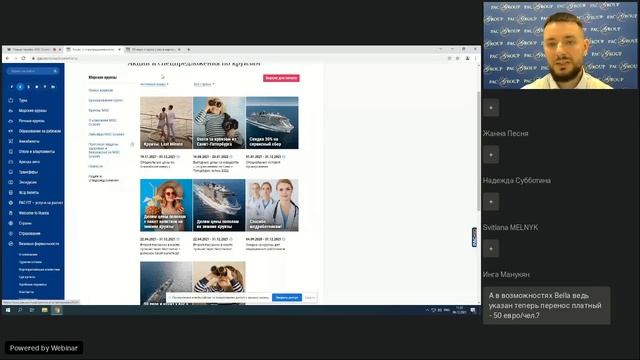
Task: Click the presenter video thumbnail
Action: click(560, 45)
